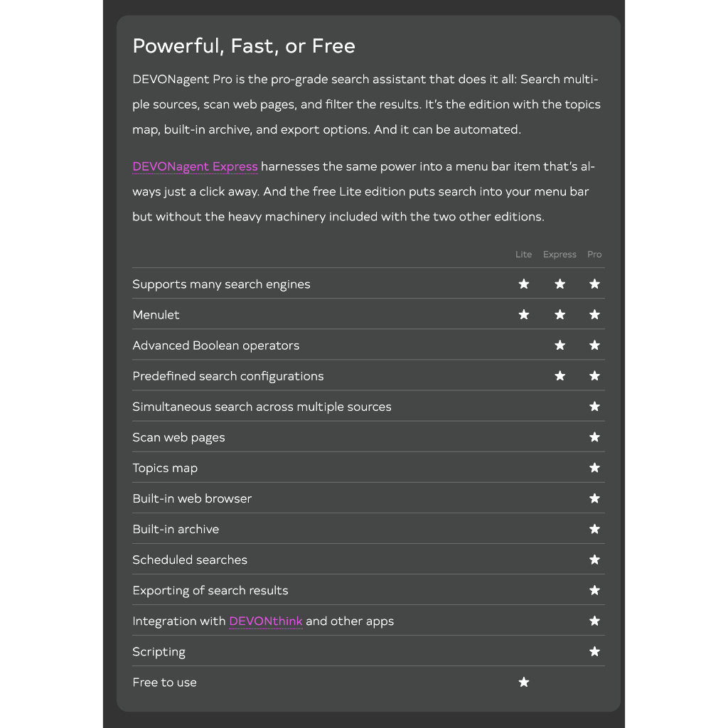
Task: Click the Built-in web browser star
Action: pos(595,498)
